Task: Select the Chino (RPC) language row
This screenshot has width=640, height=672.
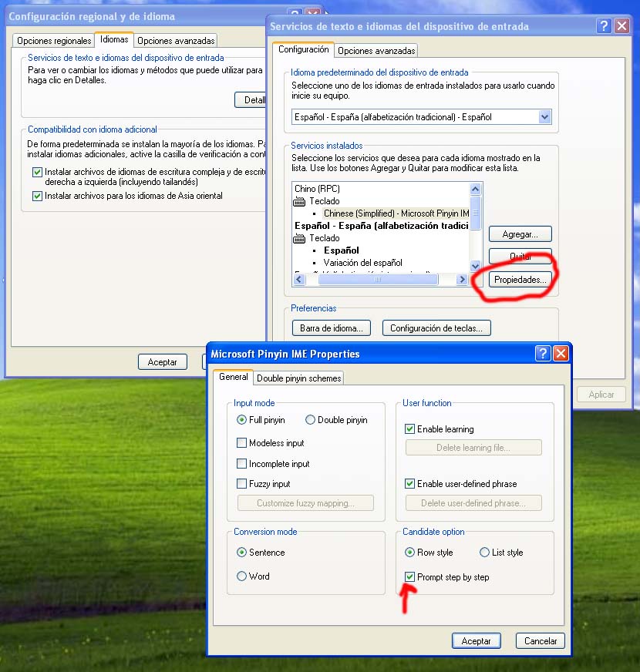Action: [317, 189]
